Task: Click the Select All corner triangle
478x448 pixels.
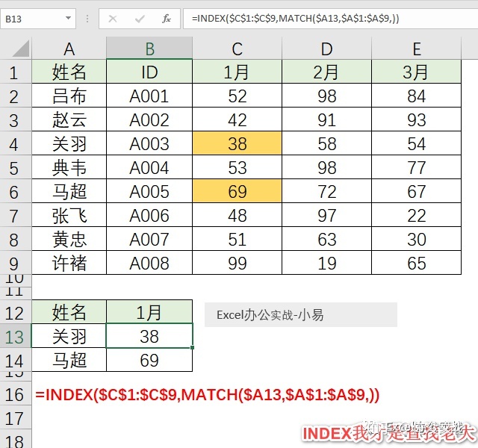Action: (x=20, y=49)
